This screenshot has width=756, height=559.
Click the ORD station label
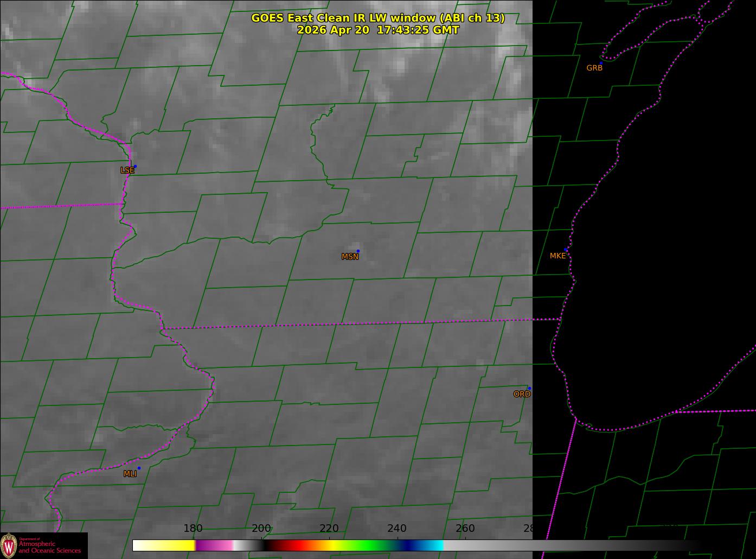click(522, 395)
